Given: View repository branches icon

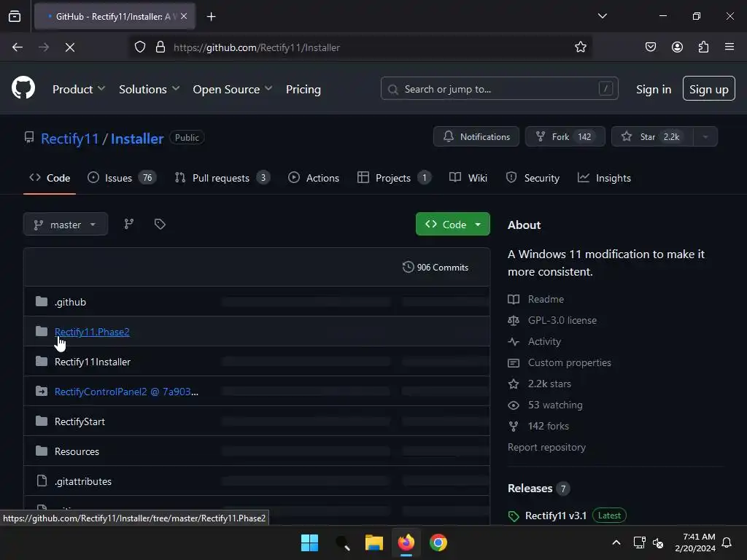Looking at the screenshot, I should 129,224.
